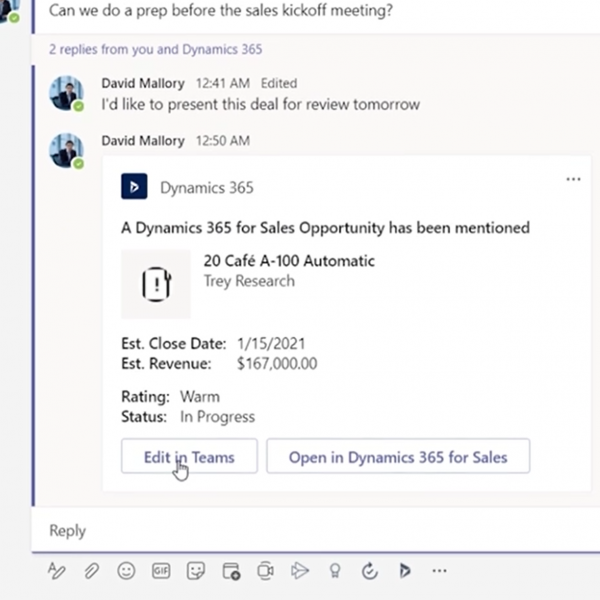Click the Warm rating value
The width and height of the screenshot is (600, 600).
click(200, 397)
